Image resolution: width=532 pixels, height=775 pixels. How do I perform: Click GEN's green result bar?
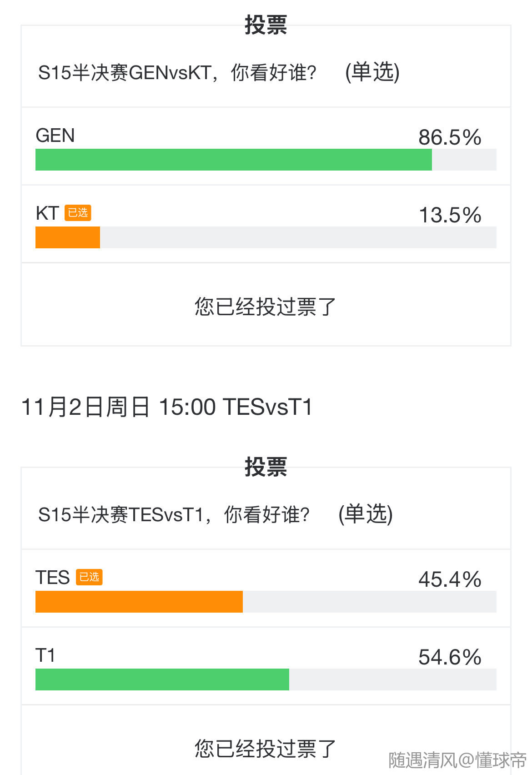point(233,160)
